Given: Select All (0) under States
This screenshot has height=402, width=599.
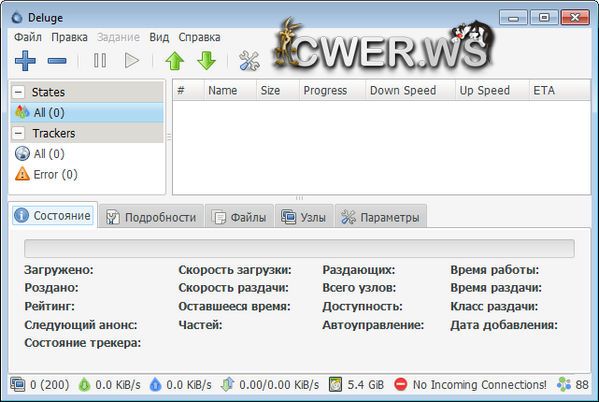Looking at the screenshot, I should pyautogui.click(x=87, y=112).
